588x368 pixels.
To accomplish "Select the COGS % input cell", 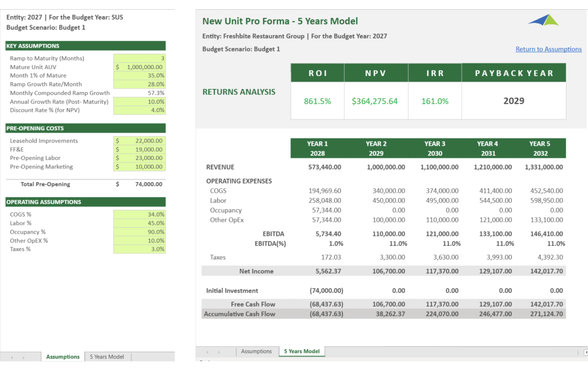I will (x=139, y=214).
